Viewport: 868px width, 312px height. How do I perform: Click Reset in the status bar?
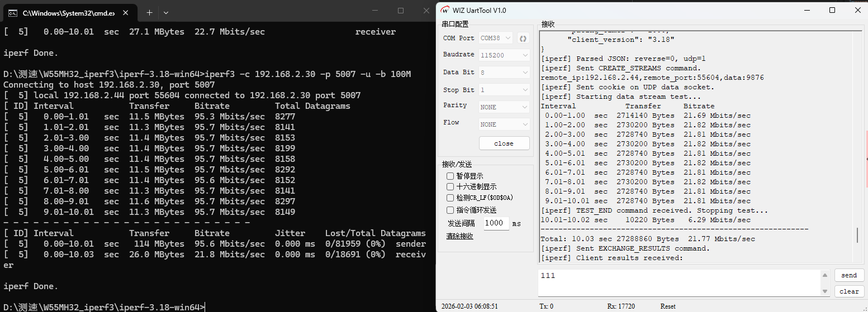(x=668, y=306)
